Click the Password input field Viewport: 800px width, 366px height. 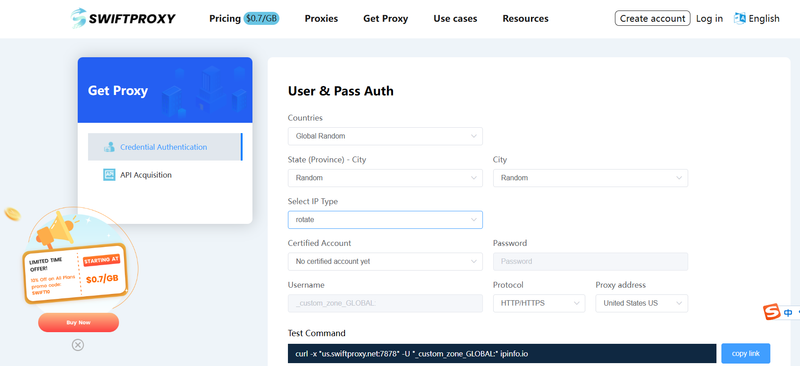coord(590,261)
